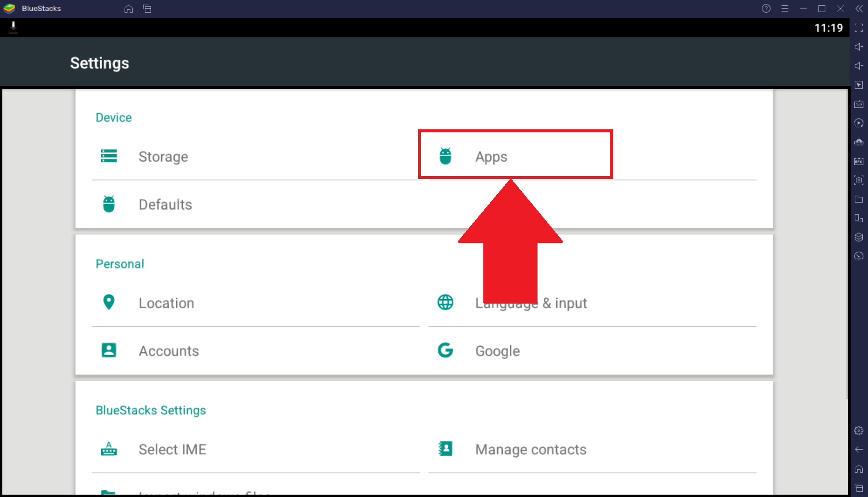Viewport: 868px width, 497px height.
Task: Decrease volume using sidebar speaker icon
Action: pos(859,66)
